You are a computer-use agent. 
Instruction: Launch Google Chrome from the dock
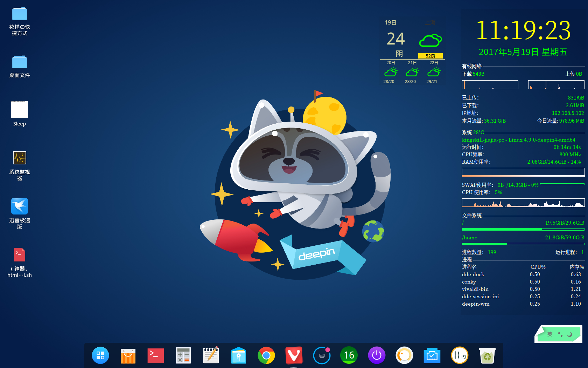click(266, 355)
